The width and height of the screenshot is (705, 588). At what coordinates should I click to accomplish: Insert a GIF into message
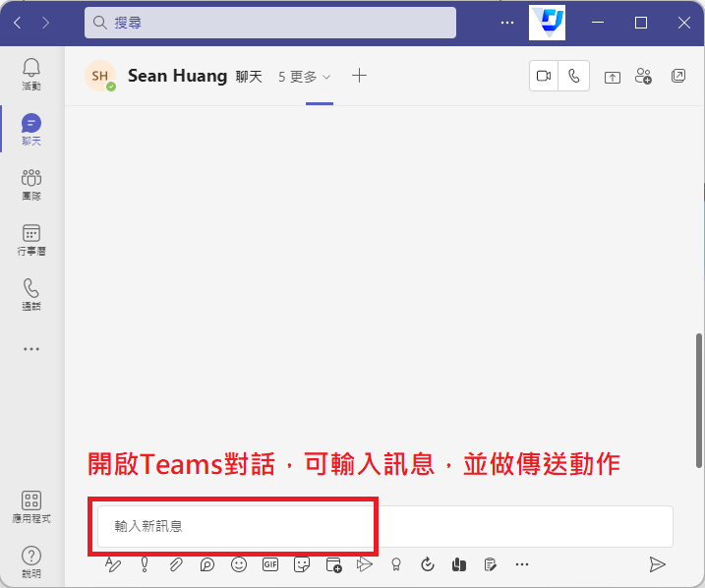[x=270, y=564]
